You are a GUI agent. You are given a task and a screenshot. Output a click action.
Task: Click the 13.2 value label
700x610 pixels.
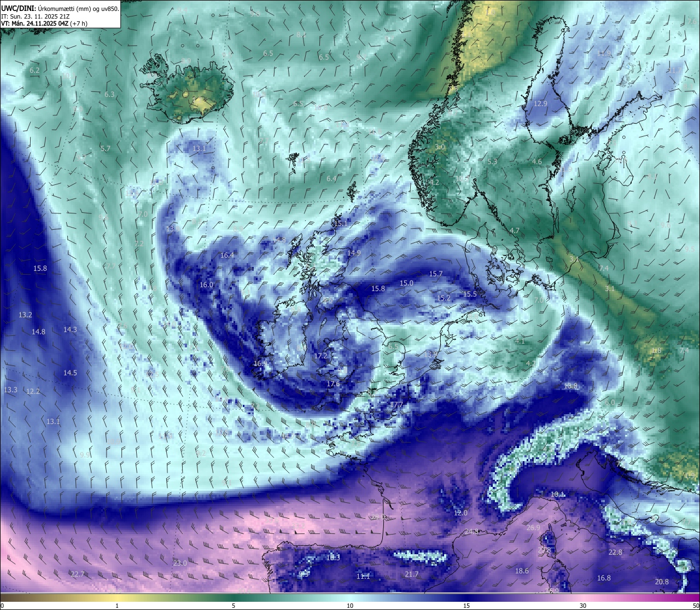(x=25, y=315)
